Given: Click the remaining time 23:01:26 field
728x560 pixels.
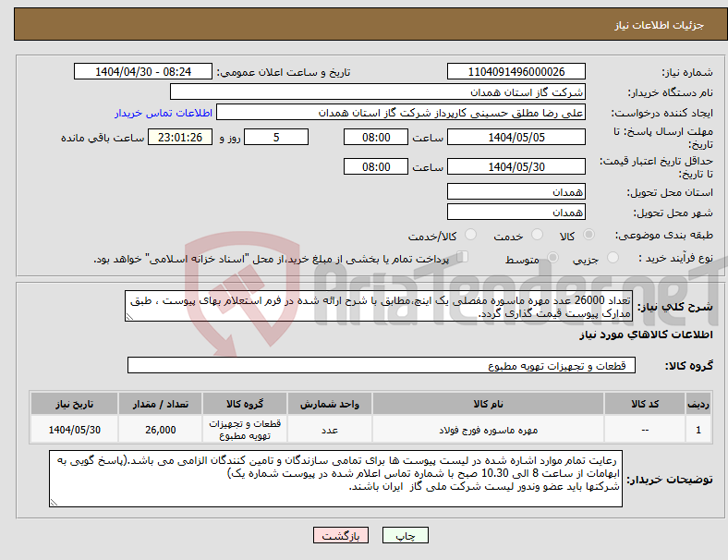Looking at the screenshot, I should [x=180, y=137].
